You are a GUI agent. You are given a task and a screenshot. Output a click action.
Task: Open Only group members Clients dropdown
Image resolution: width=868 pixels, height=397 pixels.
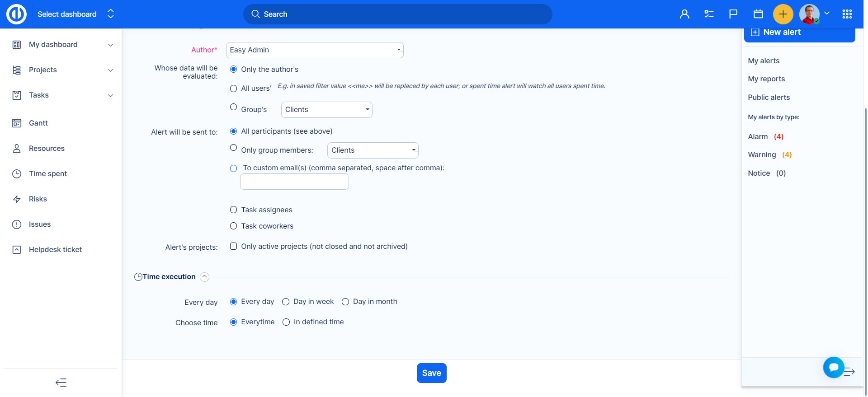click(x=373, y=150)
